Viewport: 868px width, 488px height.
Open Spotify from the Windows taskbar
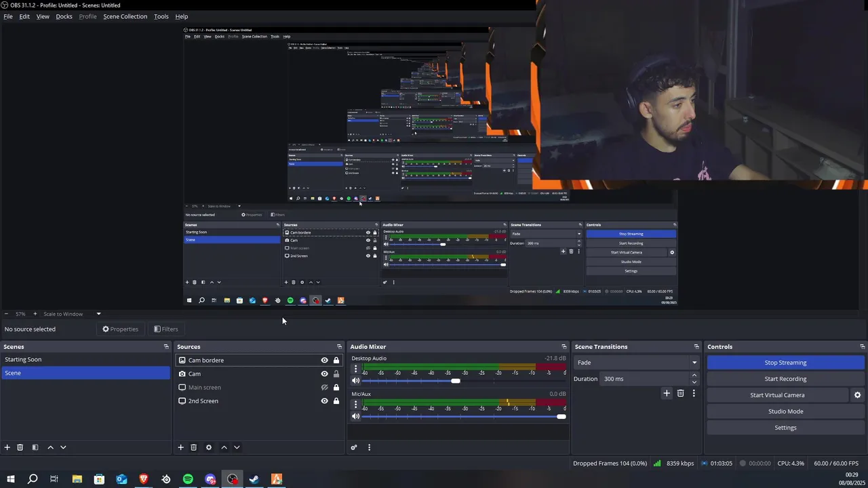tap(188, 479)
